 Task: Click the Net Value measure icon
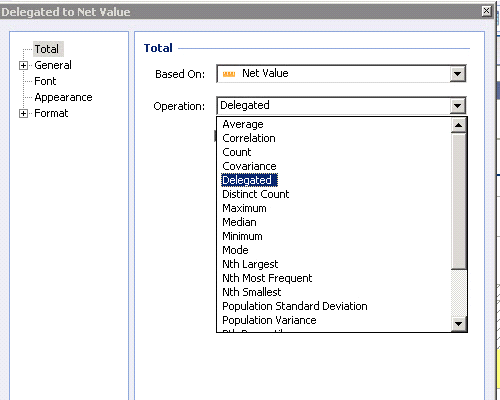click(229, 74)
